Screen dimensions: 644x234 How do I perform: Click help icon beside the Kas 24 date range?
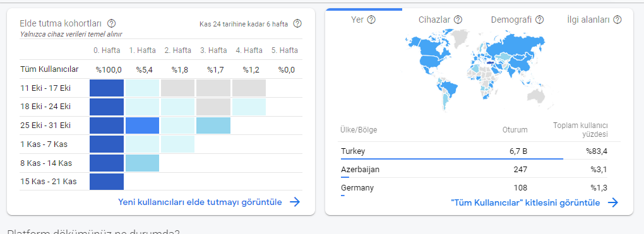(x=297, y=23)
